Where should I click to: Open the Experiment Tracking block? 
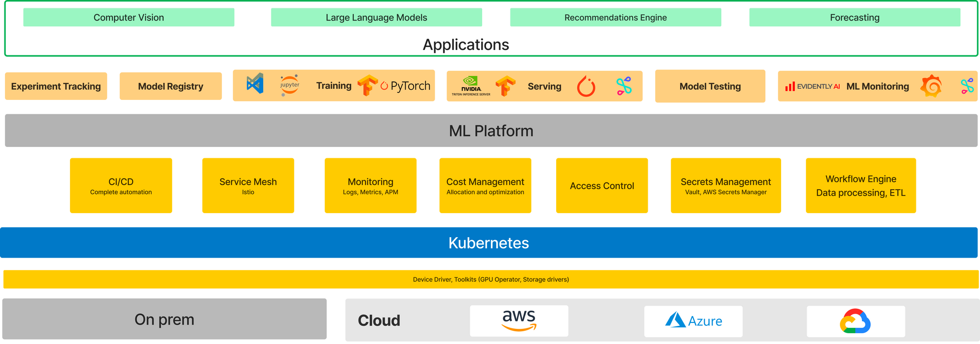tap(56, 86)
